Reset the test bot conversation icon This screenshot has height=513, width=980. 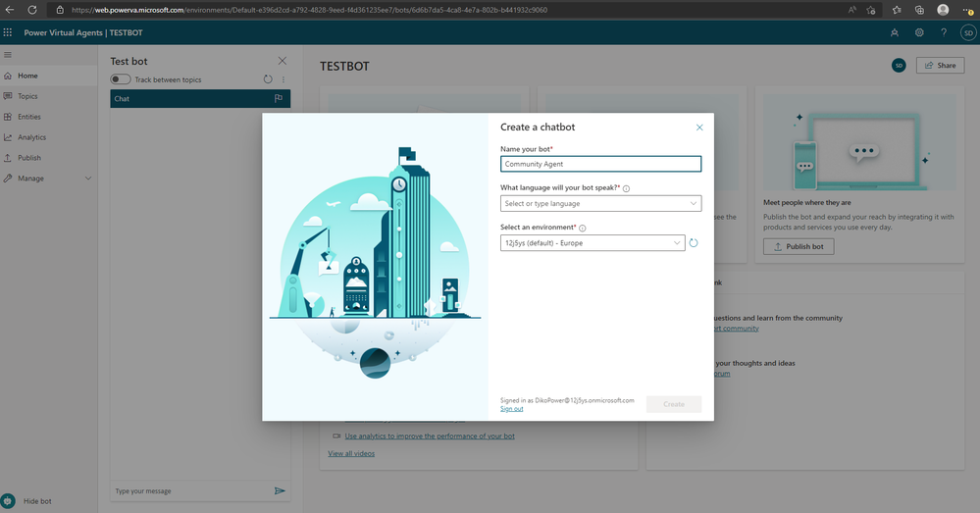[x=268, y=79]
